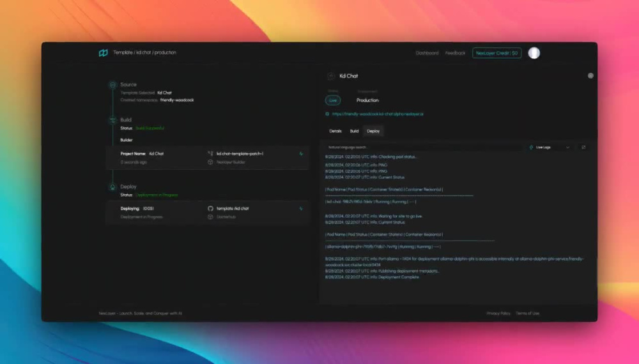Open Feedback in the top navigation
The height and width of the screenshot is (364, 639).
click(x=455, y=53)
